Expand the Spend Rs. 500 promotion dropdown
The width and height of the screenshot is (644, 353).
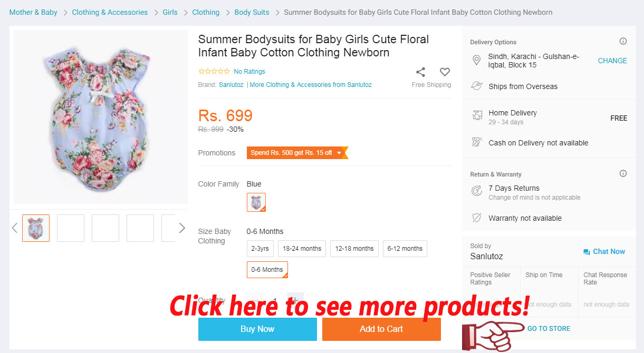(x=339, y=153)
